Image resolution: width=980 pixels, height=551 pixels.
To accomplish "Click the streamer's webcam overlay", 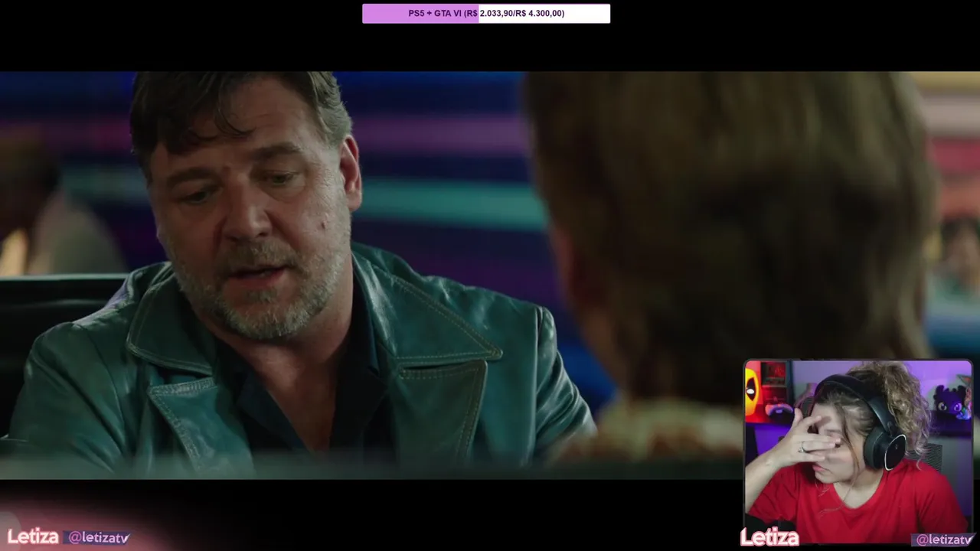I will point(858,452).
